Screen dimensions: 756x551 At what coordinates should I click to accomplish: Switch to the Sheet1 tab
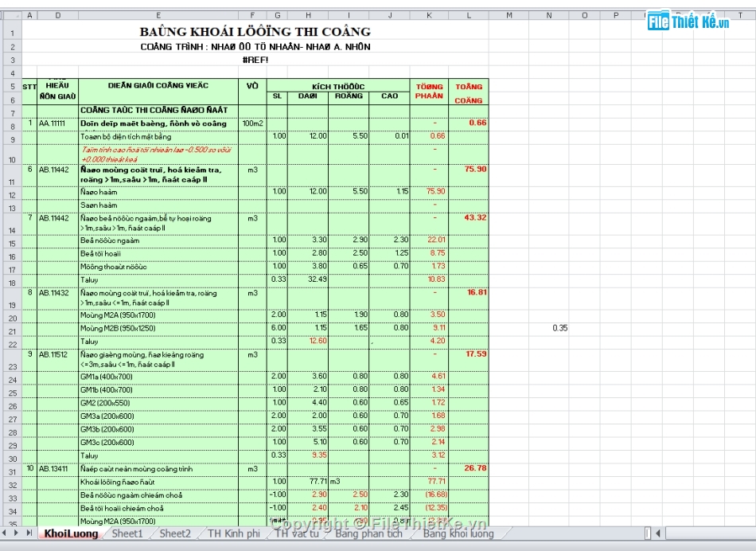tap(127, 533)
